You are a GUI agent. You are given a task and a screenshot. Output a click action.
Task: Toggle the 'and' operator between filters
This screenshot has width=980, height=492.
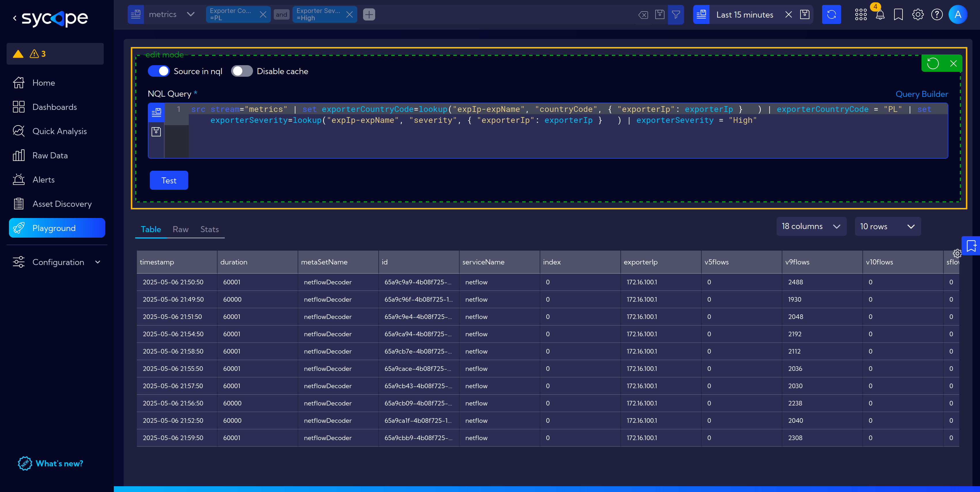pos(282,14)
